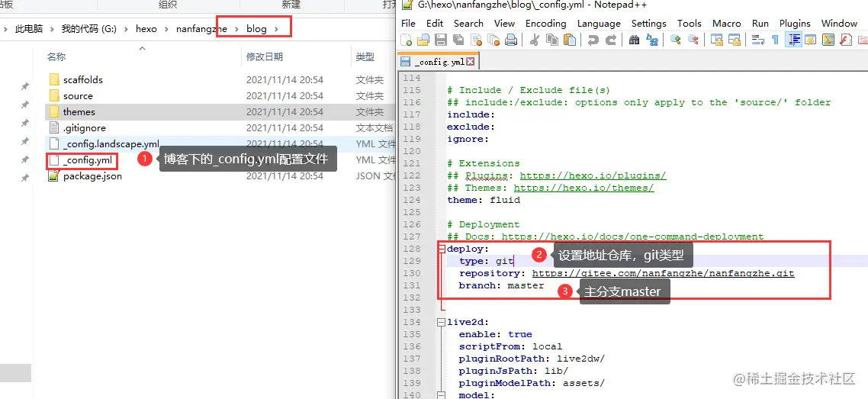Zoom in with the magnifier plus icon

pos(675,40)
